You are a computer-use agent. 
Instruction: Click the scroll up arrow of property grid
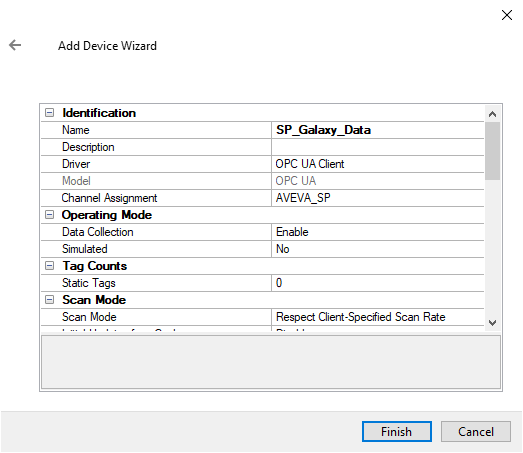click(x=492, y=114)
